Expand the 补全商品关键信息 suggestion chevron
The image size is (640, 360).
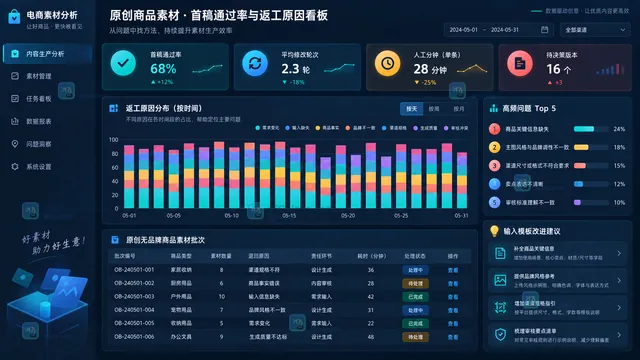[619, 253]
